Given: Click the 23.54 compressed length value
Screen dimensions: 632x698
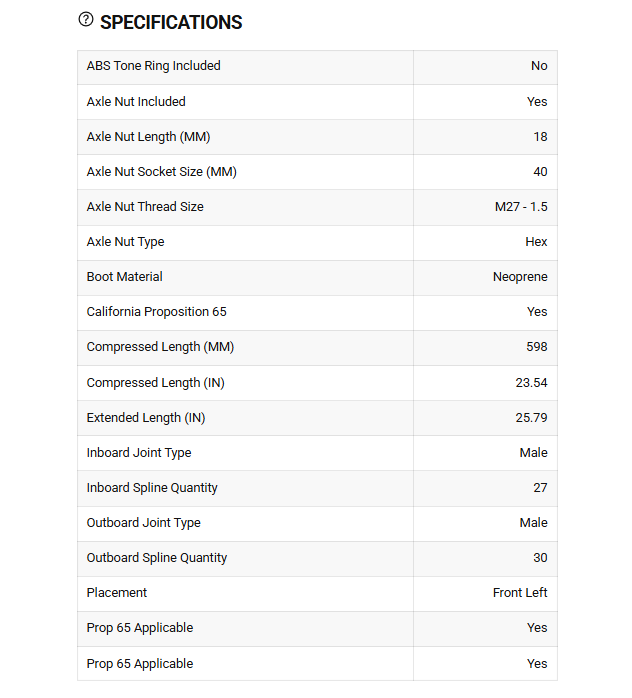Looking at the screenshot, I should pyautogui.click(x=531, y=383).
